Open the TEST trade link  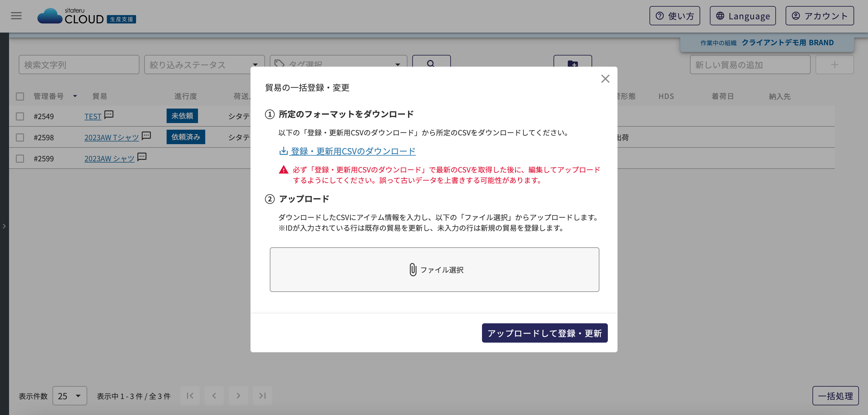93,116
